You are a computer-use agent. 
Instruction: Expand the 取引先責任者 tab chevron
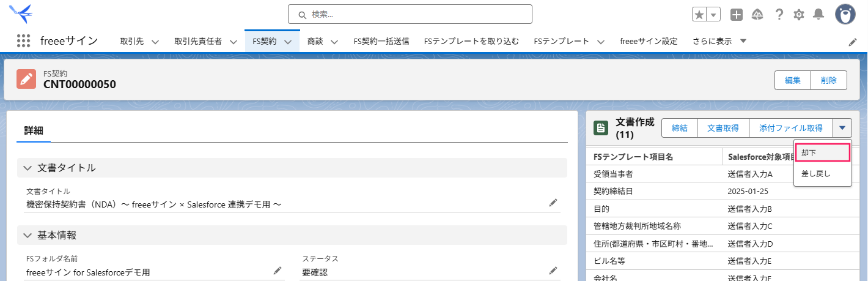coord(234,42)
